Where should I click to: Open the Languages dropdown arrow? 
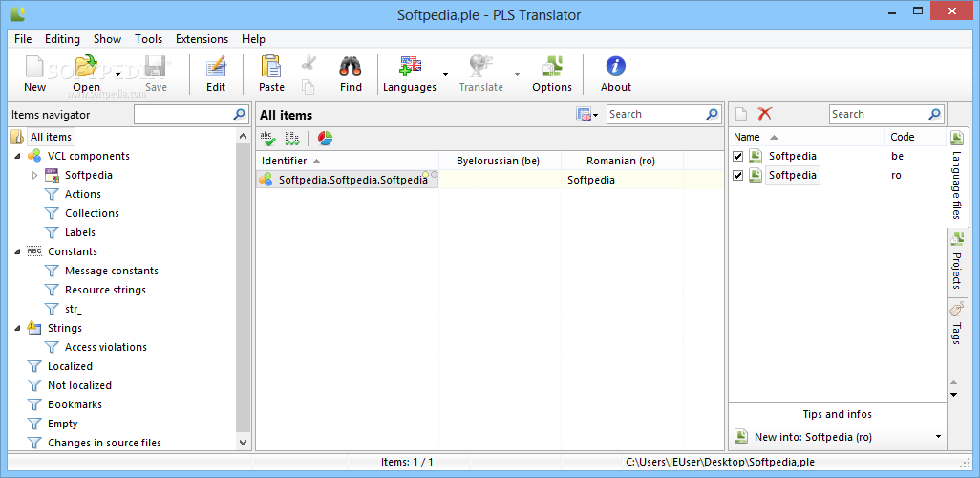445,74
